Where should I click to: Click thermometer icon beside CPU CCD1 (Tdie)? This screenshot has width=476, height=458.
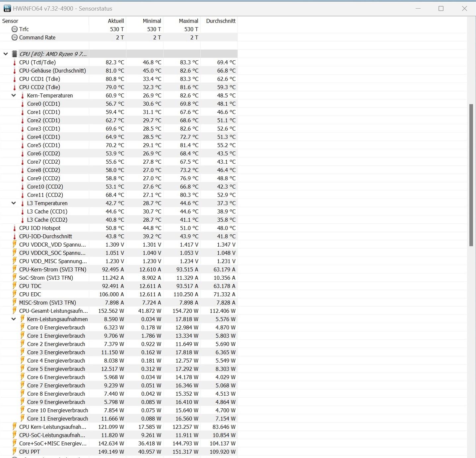click(x=15, y=79)
